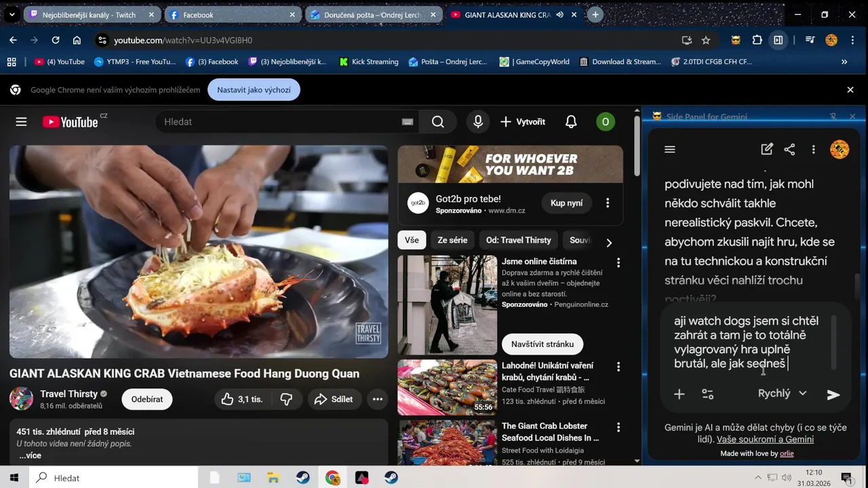Reload the YouTube page
The height and width of the screenshot is (488, 868).
[x=56, y=40]
